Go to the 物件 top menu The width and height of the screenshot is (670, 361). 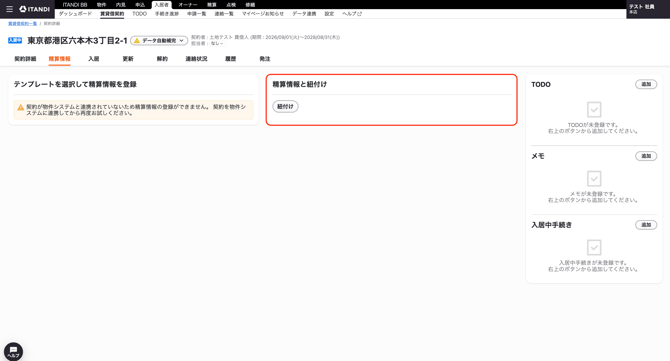coord(101,5)
